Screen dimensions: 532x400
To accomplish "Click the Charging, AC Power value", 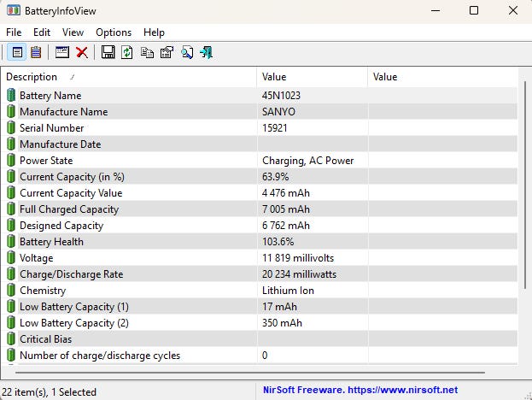I will [x=308, y=161].
